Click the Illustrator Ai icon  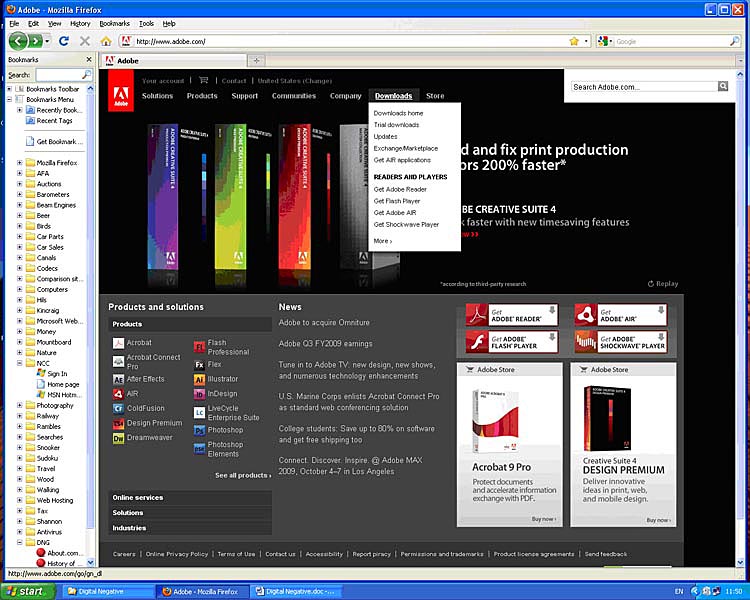point(200,379)
